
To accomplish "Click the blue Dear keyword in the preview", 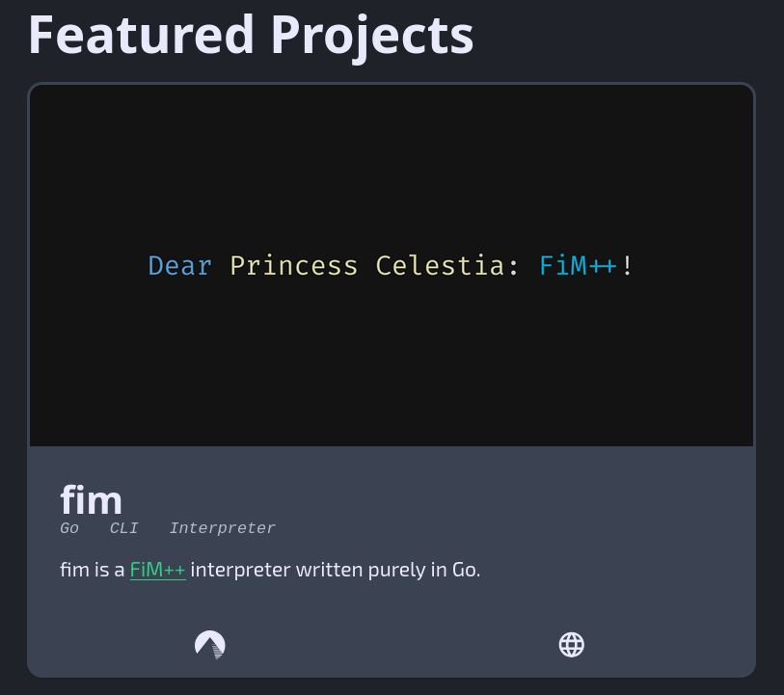I will coord(179,265).
